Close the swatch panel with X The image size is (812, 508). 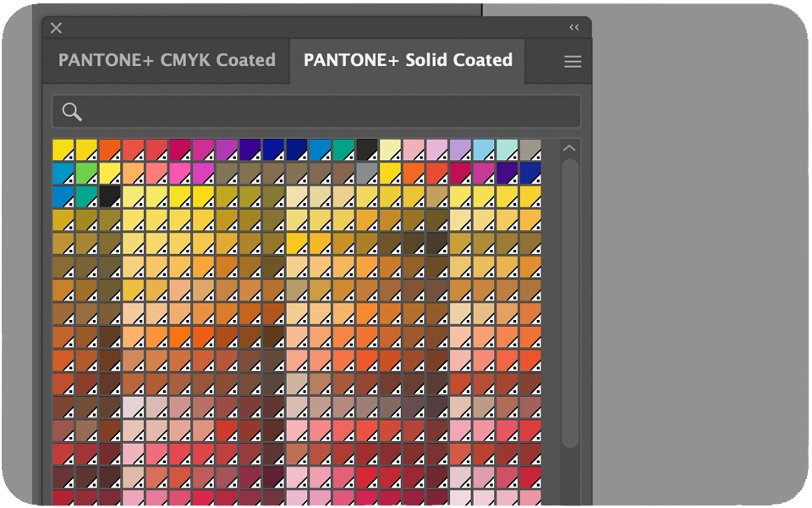(x=57, y=28)
